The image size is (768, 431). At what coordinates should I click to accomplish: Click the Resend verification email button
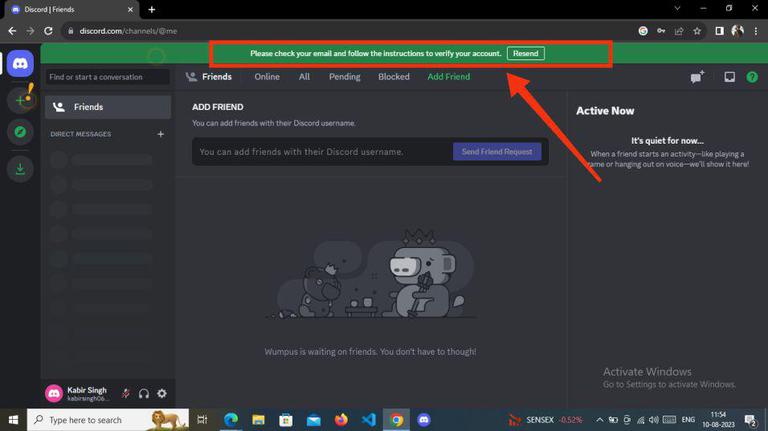pyautogui.click(x=526, y=53)
